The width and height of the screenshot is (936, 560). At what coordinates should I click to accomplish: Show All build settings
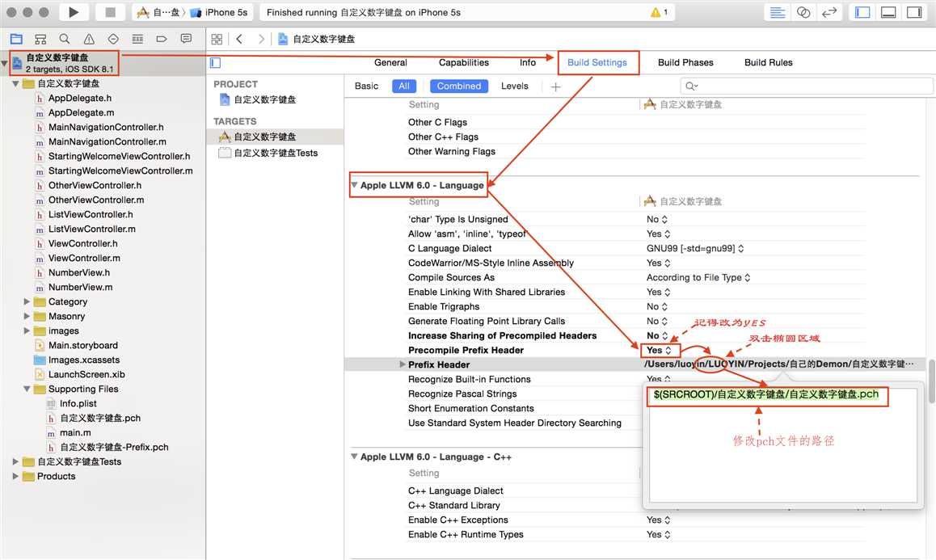pos(404,86)
